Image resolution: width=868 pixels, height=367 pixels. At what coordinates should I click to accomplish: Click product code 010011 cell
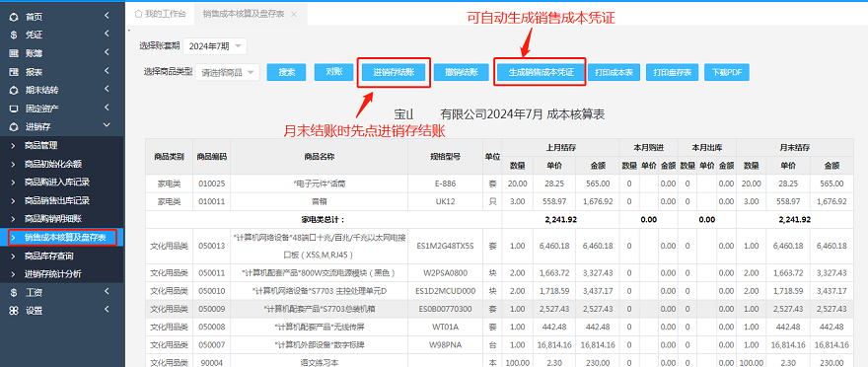[x=211, y=201]
